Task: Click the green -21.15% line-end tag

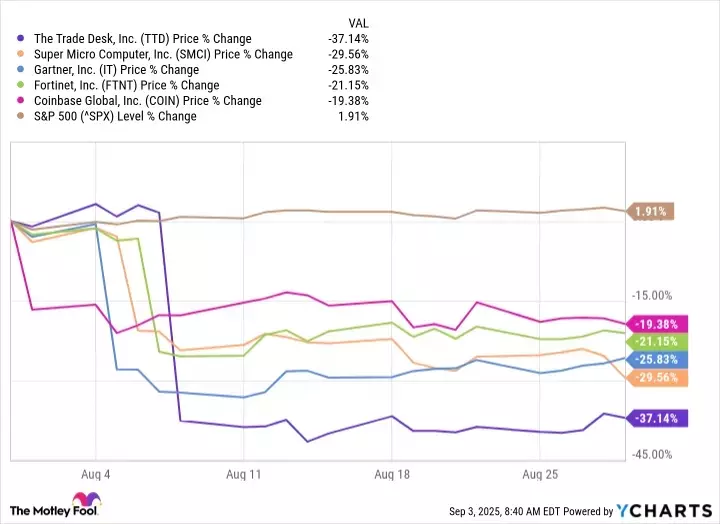Action: [658, 341]
